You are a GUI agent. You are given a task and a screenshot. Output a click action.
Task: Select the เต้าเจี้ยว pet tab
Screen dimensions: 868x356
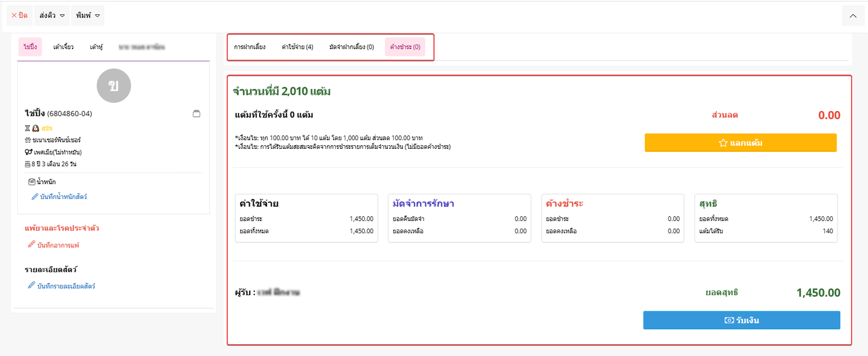click(63, 47)
